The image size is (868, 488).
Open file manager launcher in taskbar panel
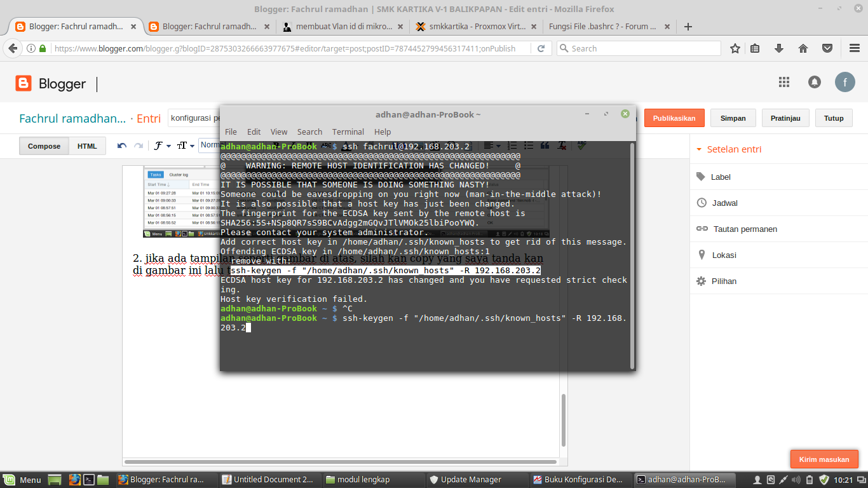coord(103,480)
